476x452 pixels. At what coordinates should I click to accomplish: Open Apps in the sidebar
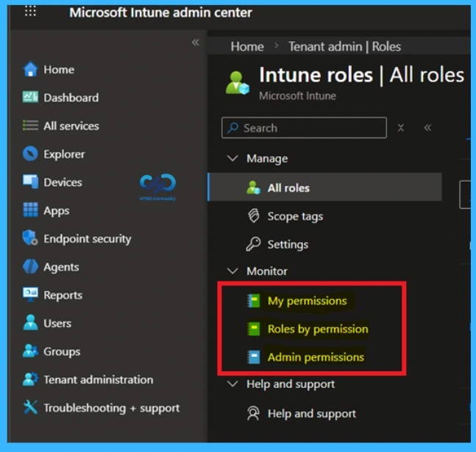tap(57, 211)
